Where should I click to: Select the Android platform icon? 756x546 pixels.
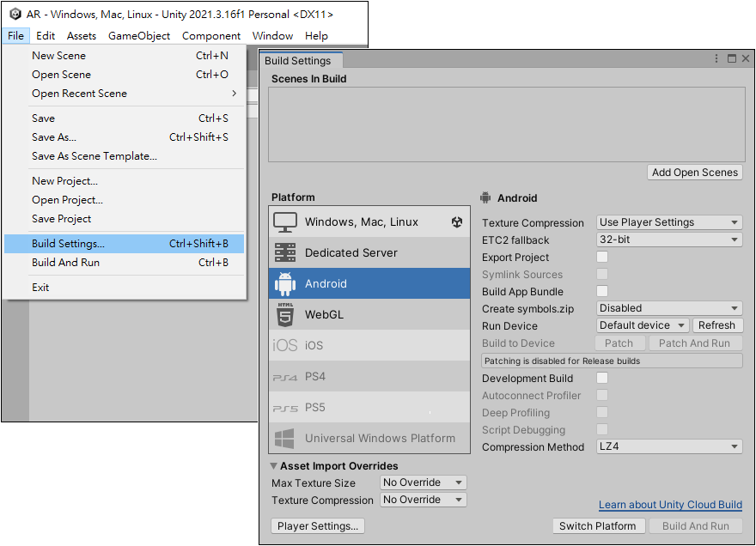click(x=284, y=283)
